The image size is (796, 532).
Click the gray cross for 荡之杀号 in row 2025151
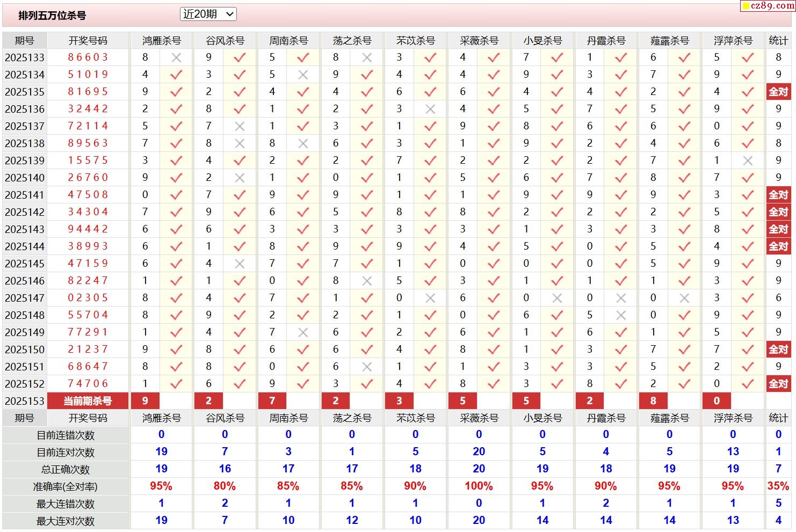tap(367, 367)
